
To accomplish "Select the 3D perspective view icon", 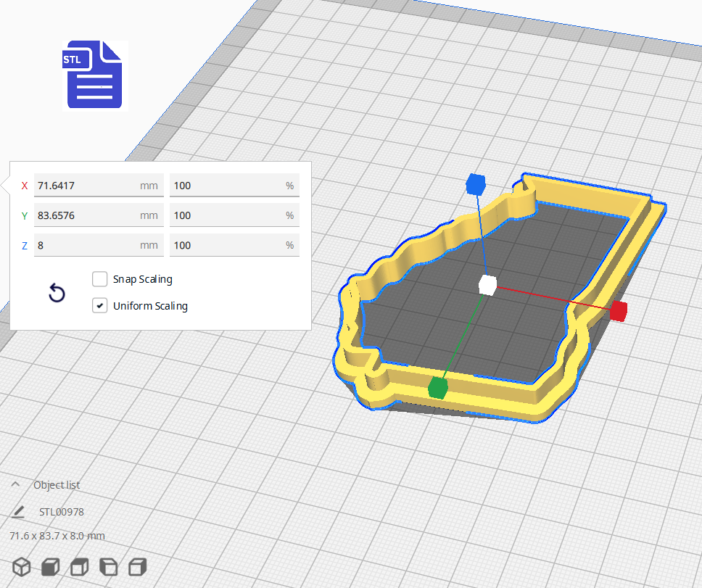I will click(21, 567).
